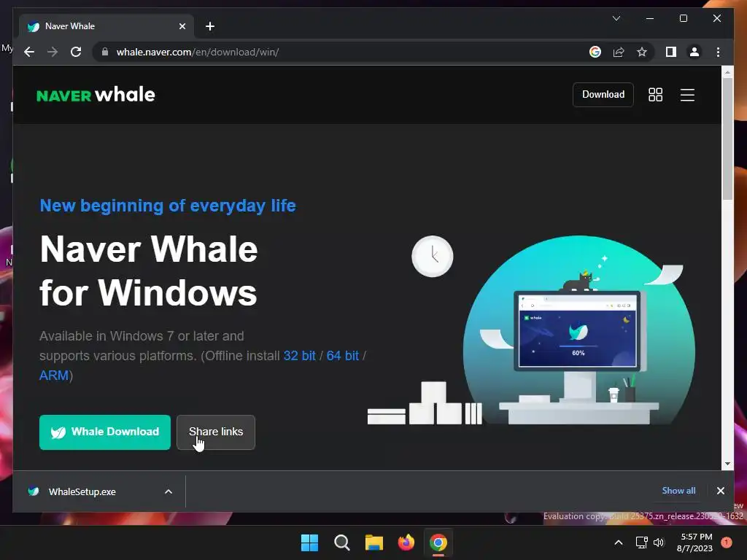747x560 pixels.
Task: Go back to the previous page
Action: coord(29,52)
